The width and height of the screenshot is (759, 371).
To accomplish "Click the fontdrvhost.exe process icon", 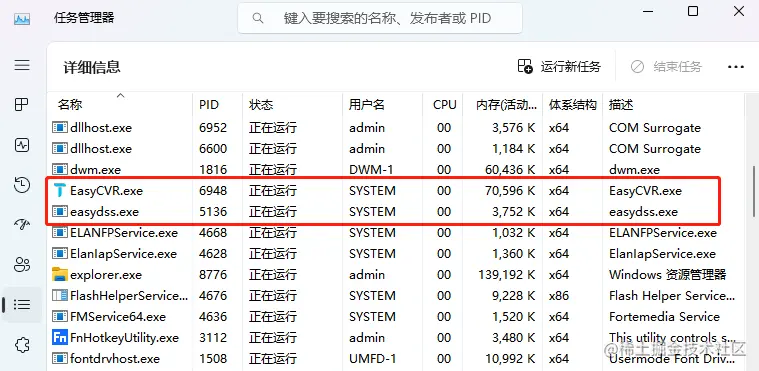I will (60, 358).
